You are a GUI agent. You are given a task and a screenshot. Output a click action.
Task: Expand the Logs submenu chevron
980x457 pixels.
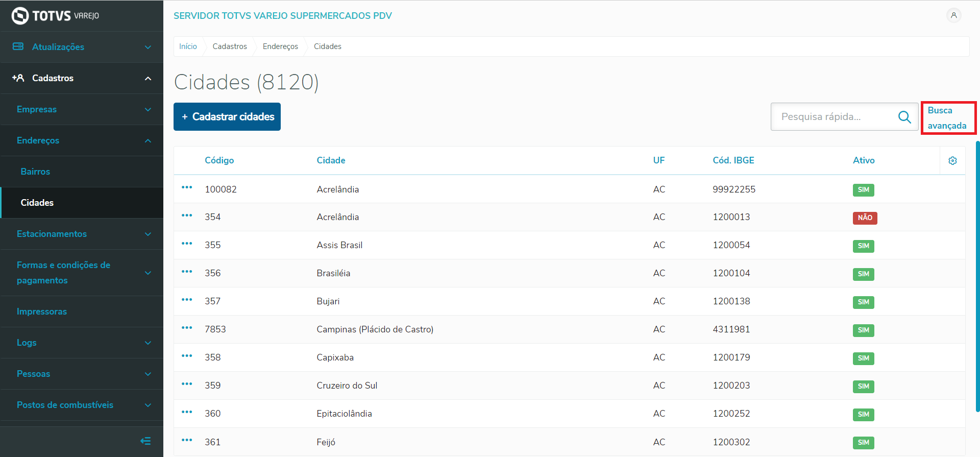point(148,343)
